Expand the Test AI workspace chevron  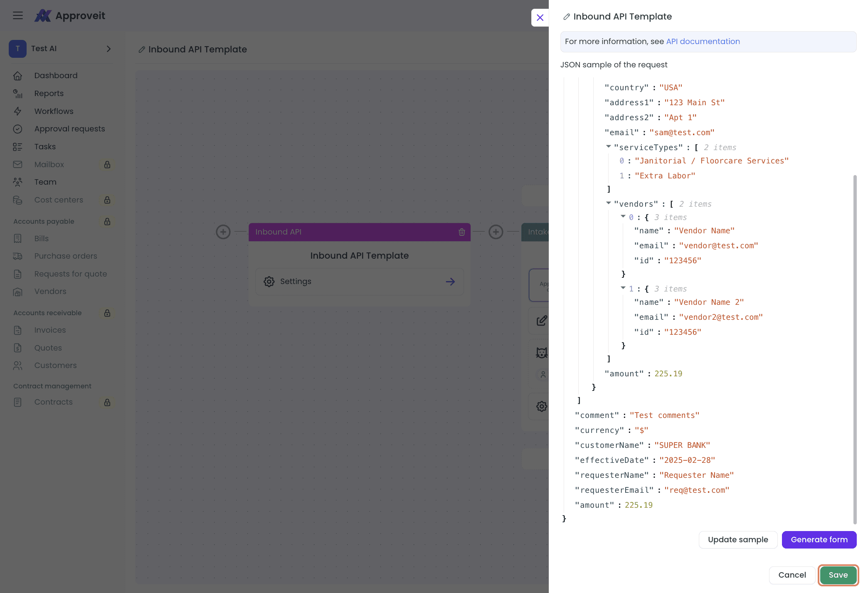108,49
